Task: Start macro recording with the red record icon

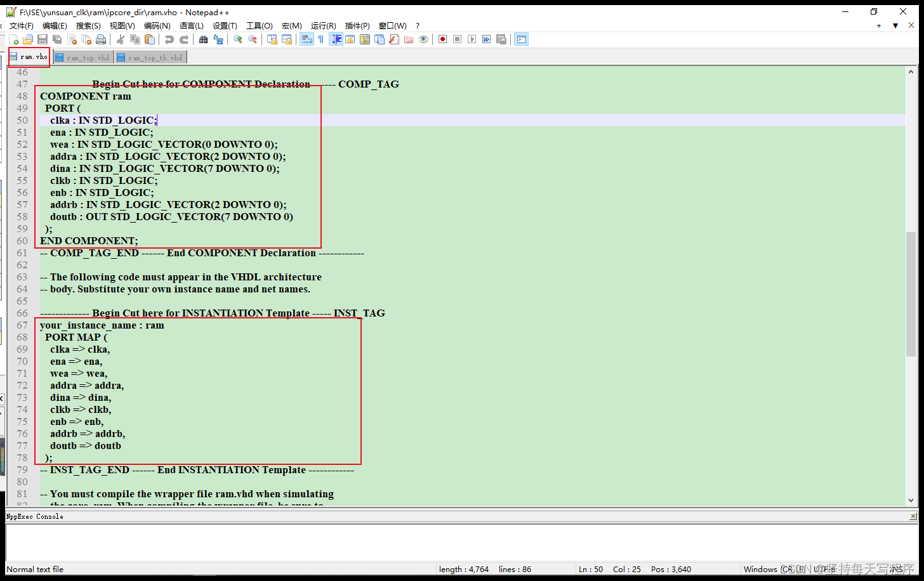Action: coord(442,39)
